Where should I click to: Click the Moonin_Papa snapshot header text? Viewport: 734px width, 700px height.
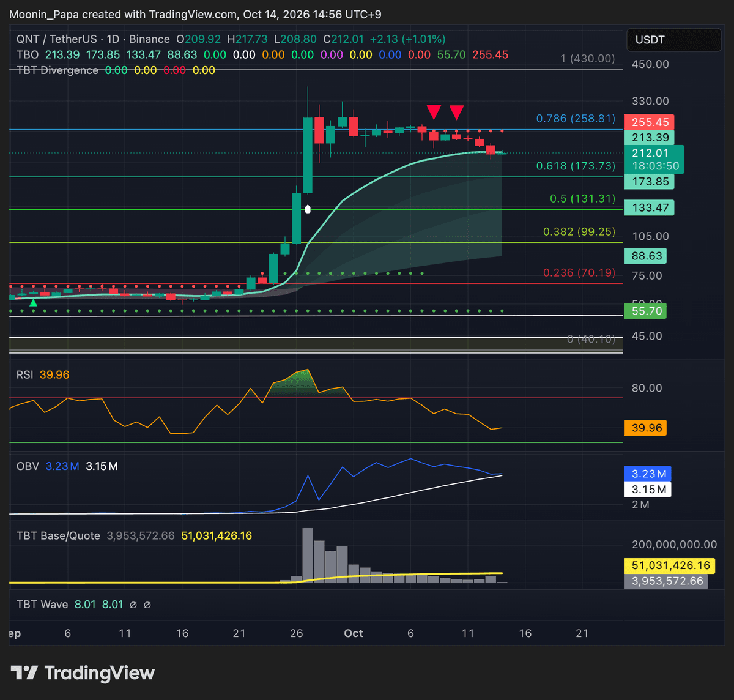pyautogui.click(x=195, y=14)
